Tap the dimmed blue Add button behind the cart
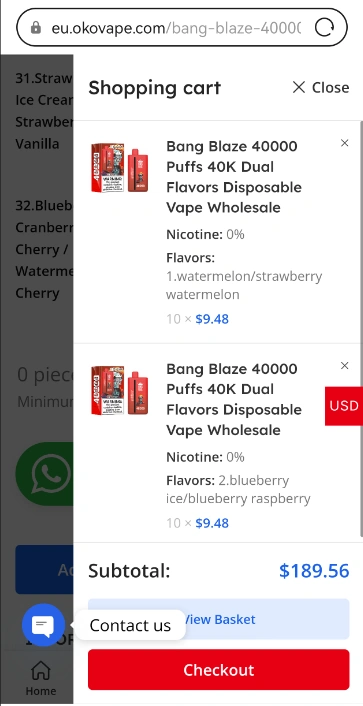363x706 pixels. coord(44,570)
